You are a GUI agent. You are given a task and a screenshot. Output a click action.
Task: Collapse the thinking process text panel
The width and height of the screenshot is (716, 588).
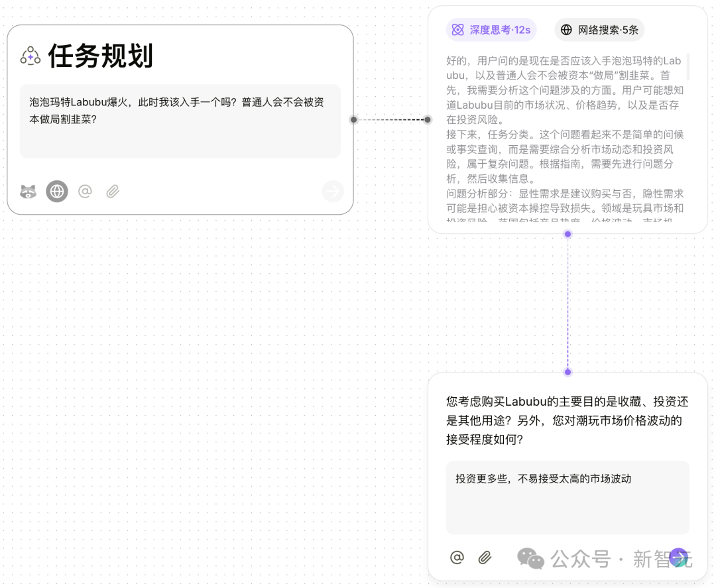pyautogui.click(x=564, y=133)
